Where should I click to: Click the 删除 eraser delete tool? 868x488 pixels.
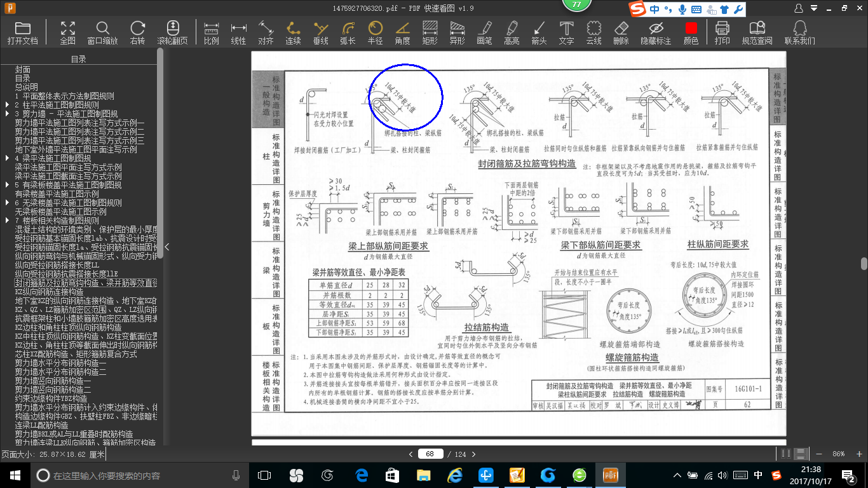click(621, 32)
